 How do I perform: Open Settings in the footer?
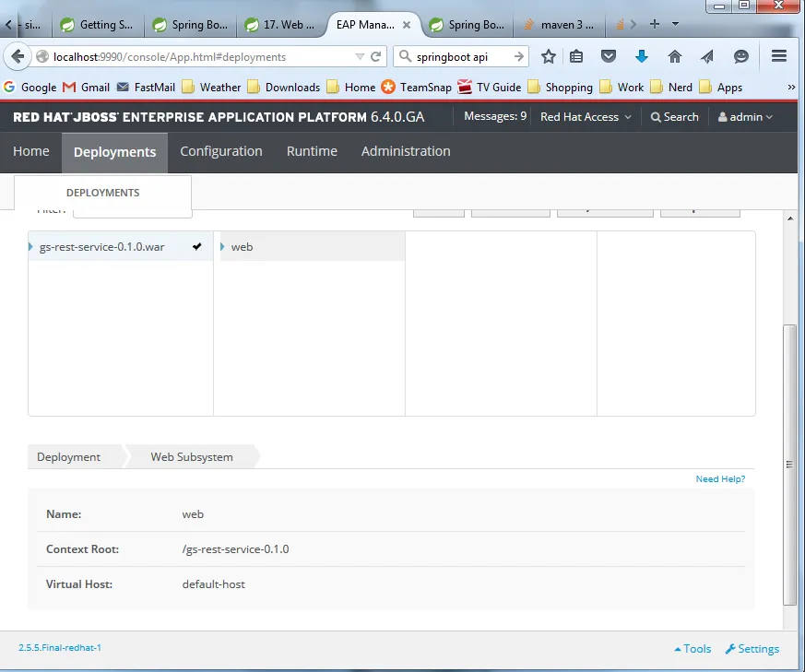pyautogui.click(x=752, y=649)
